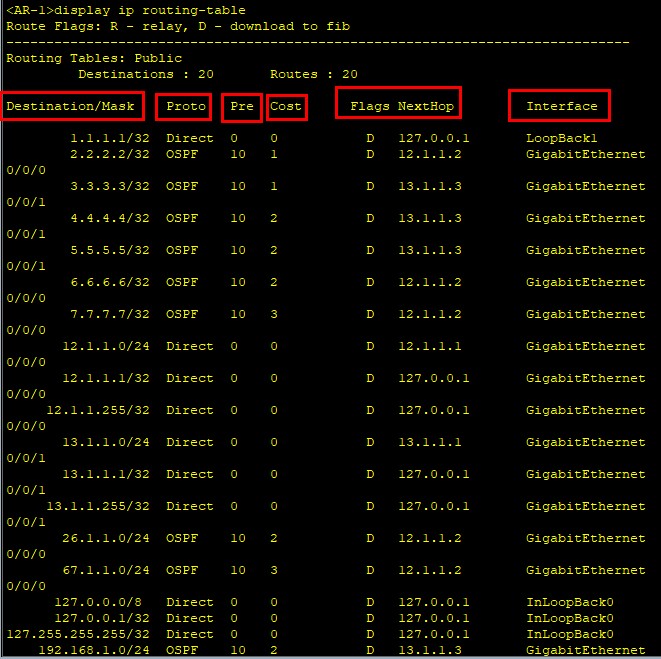This screenshot has height=659, width=661.
Task: Click the Destination/Mask column header
Action: [70, 106]
